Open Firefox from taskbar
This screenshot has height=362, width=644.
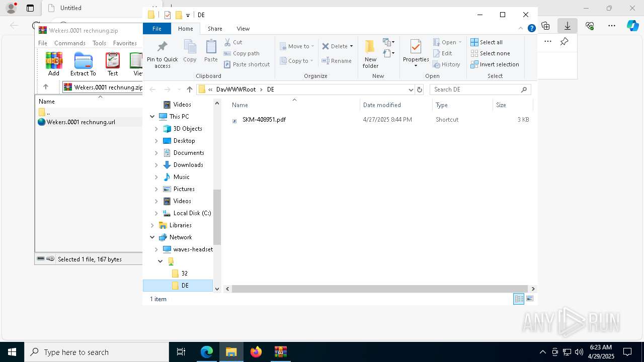pos(256,352)
